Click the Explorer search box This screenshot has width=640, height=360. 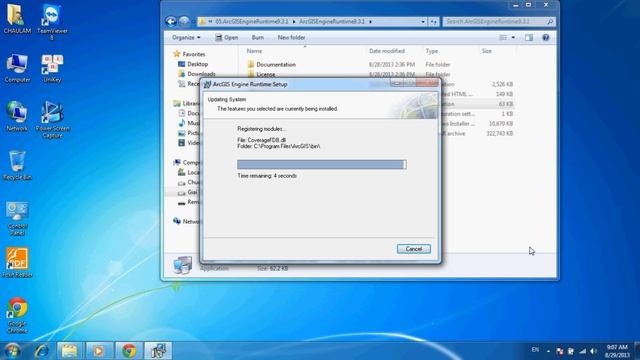pyautogui.click(x=499, y=21)
